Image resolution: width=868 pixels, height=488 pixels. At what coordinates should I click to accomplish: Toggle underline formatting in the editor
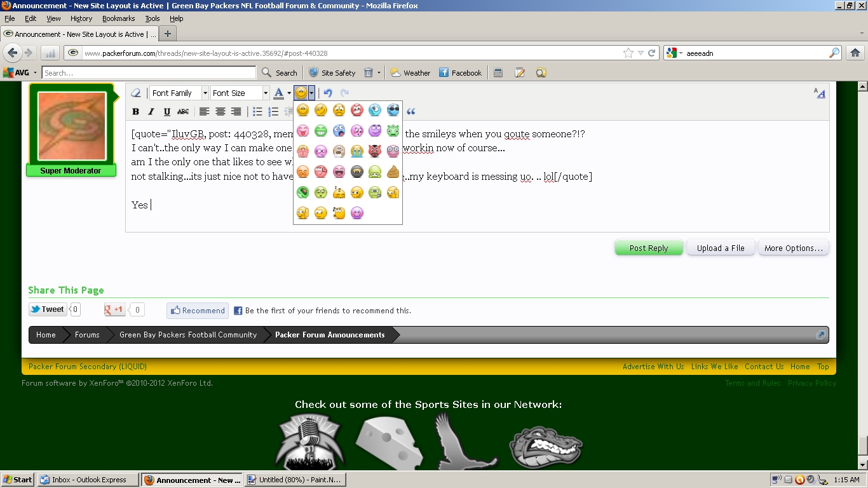(167, 112)
